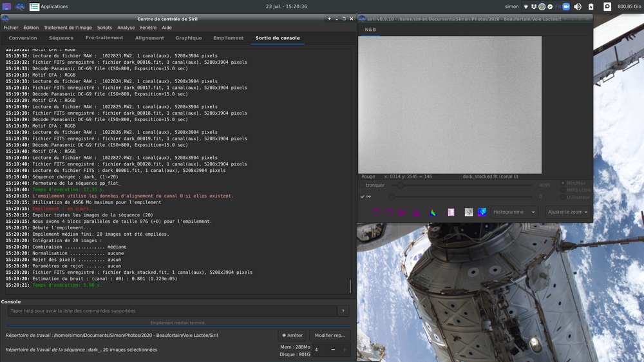Click the rotate counter-clockwise icon
The image size is (644, 362).
coord(377,212)
